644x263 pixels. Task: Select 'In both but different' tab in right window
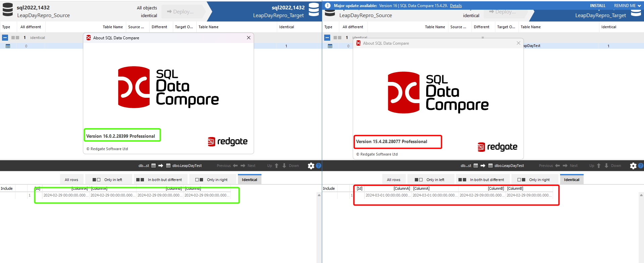coord(483,180)
